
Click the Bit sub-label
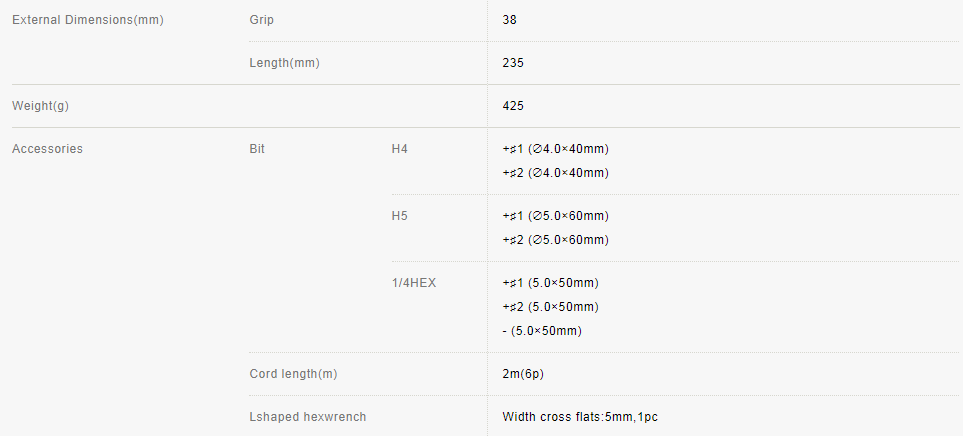[257, 149]
